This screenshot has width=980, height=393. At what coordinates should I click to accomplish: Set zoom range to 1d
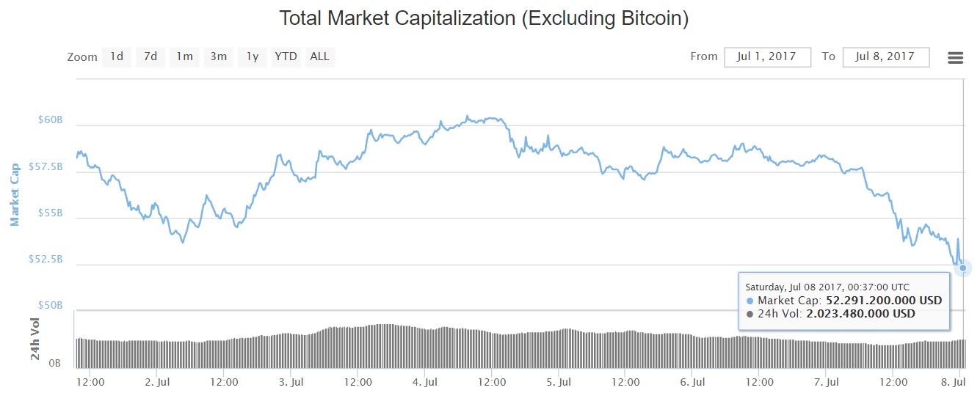tap(117, 56)
